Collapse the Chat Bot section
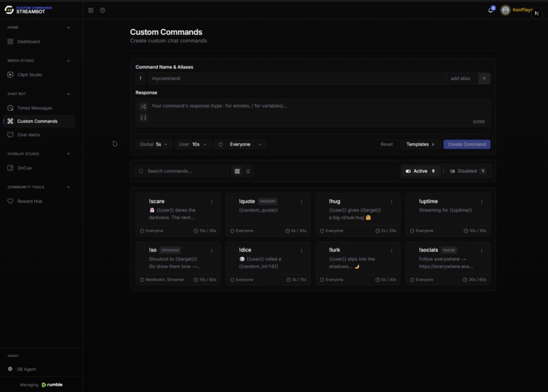The height and width of the screenshot is (392, 548). pyautogui.click(x=68, y=94)
